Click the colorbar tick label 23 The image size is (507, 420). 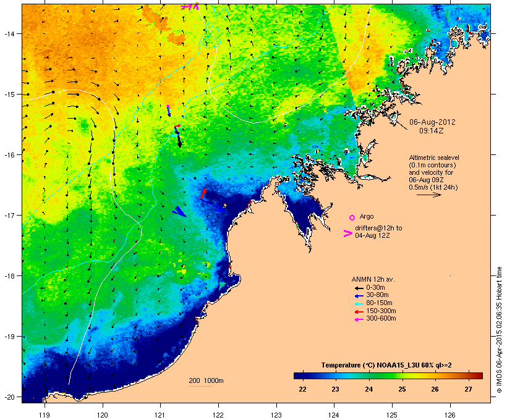(x=335, y=389)
